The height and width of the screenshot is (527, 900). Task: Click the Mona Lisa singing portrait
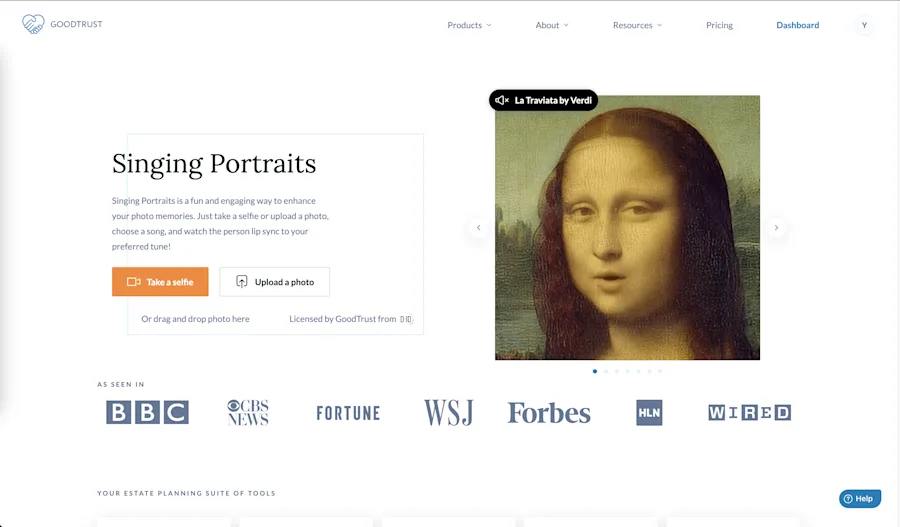[x=627, y=228]
